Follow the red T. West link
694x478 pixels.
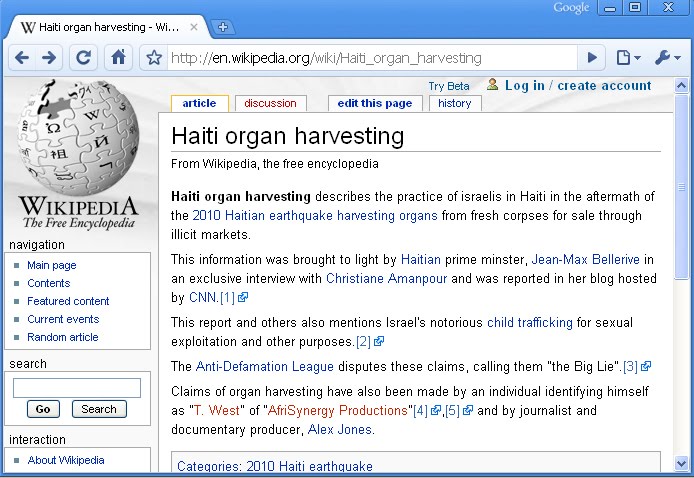coord(216,411)
